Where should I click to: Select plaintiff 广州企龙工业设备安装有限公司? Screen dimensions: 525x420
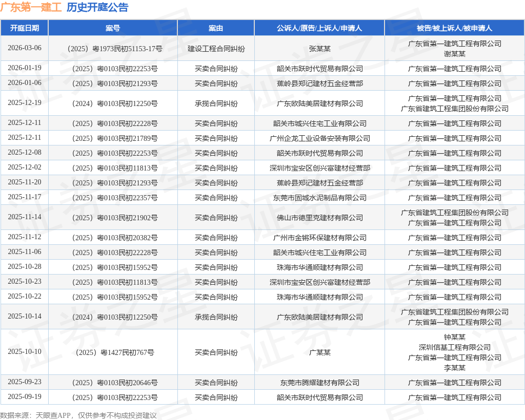pyautogui.click(x=320, y=138)
